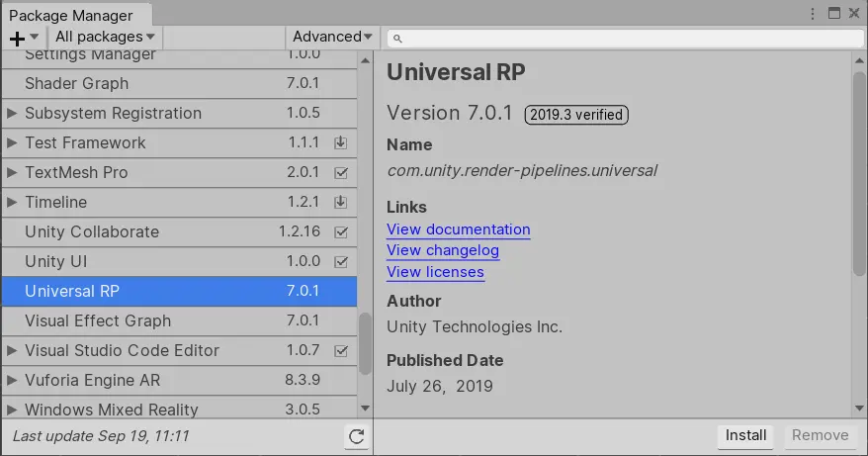The height and width of the screenshot is (456, 868).
Task: Select the Test Framework package
Action: pyautogui.click(x=179, y=143)
